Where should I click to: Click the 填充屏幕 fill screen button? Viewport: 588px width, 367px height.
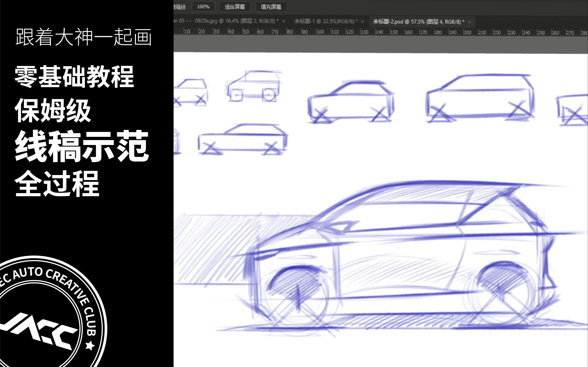[271, 7]
